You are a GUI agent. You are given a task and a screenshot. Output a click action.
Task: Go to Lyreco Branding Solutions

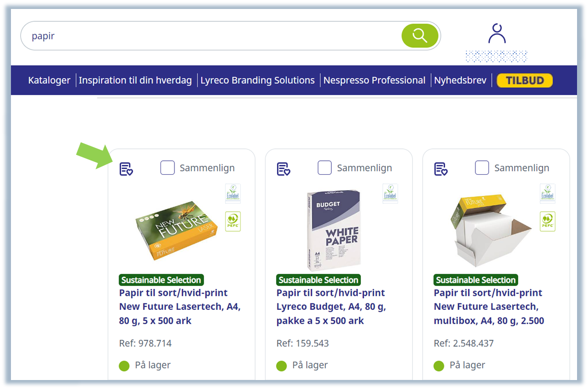coord(258,80)
